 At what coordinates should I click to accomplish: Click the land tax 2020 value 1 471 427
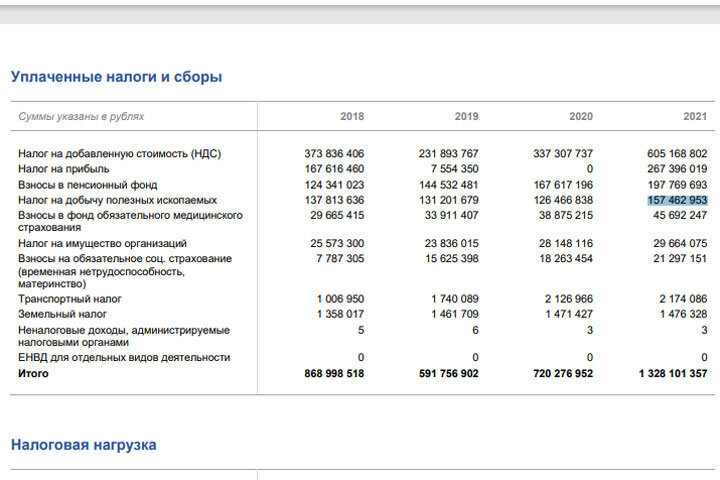click(x=569, y=314)
